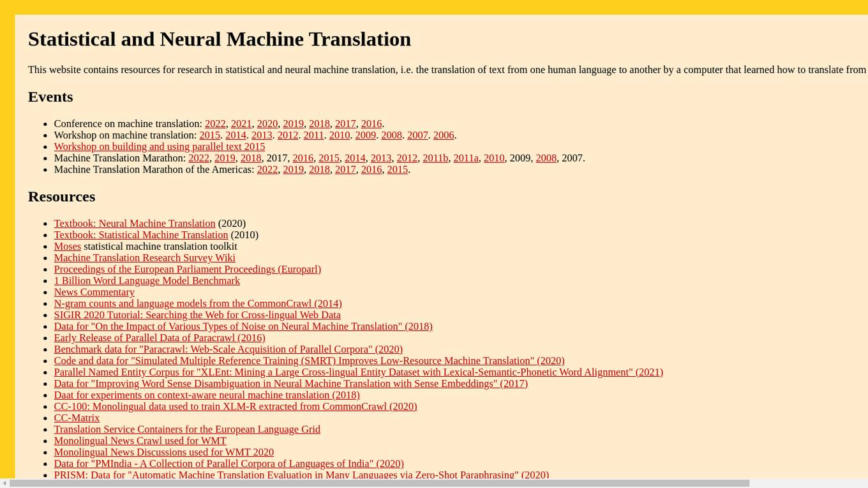Open PMIndia parallel corpora data link
Screen dimensions: 868x488
click(x=229, y=465)
